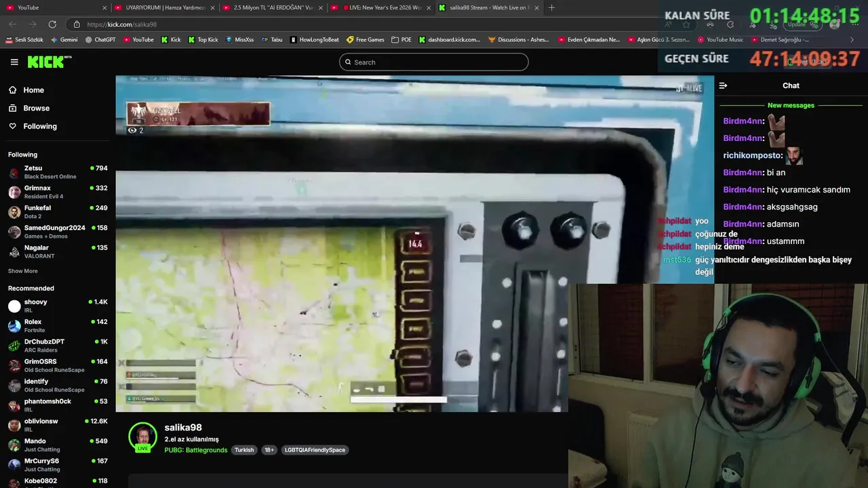Open the Top Kick bookmark
Image resolution: width=868 pixels, height=488 pixels.
pyautogui.click(x=203, y=40)
